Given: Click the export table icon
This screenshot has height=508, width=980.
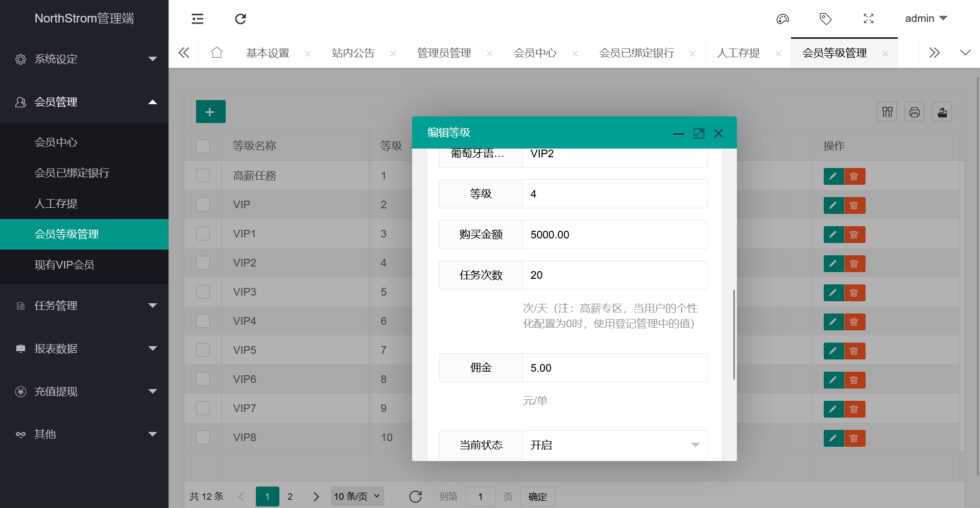Looking at the screenshot, I should coord(942,112).
